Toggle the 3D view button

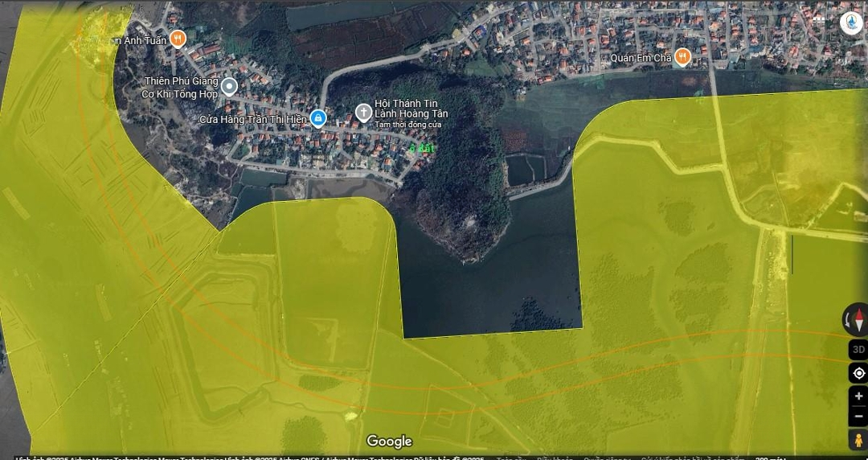click(858, 350)
